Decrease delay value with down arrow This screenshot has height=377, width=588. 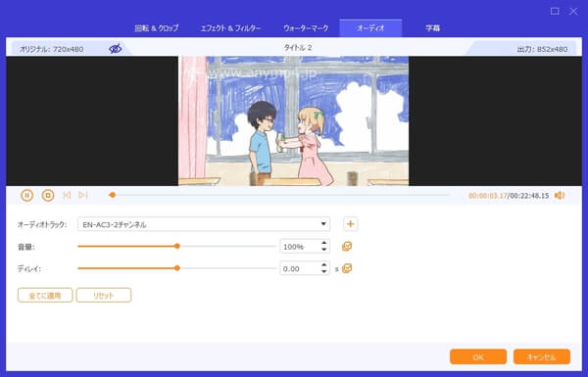coord(324,271)
